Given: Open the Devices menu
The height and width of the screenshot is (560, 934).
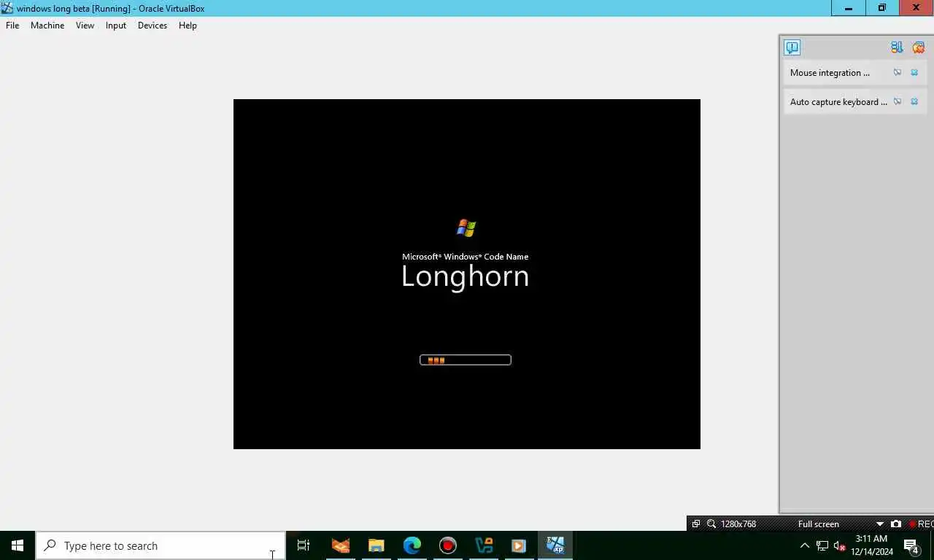Looking at the screenshot, I should (x=153, y=26).
